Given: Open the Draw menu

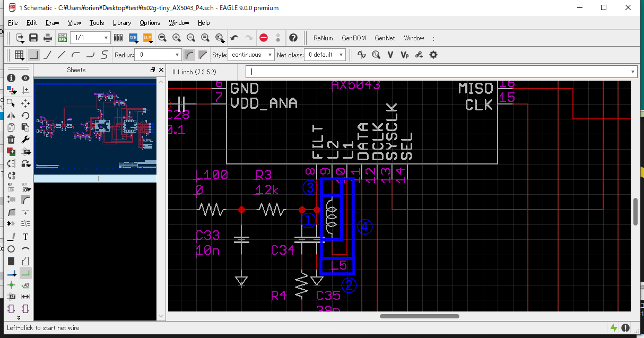Looking at the screenshot, I should tap(53, 23).
